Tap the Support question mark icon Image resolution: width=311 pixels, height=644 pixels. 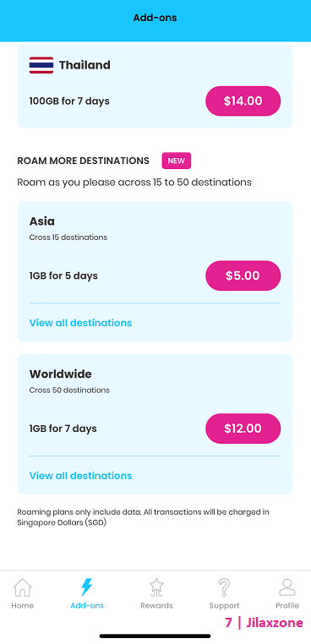[224, 587]
